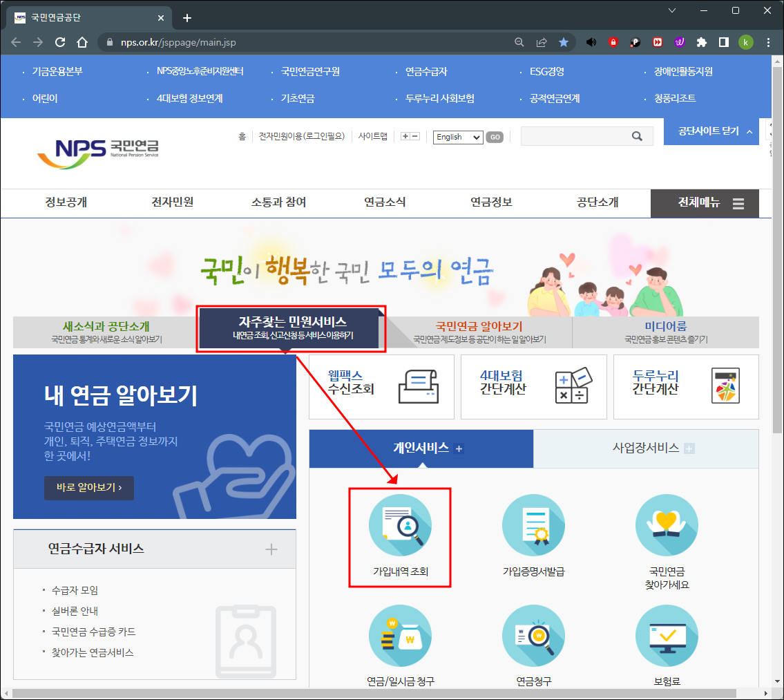
Task: Click the 바로 알아보기 button
Action: pyautogui.click(x=88, y=488)
